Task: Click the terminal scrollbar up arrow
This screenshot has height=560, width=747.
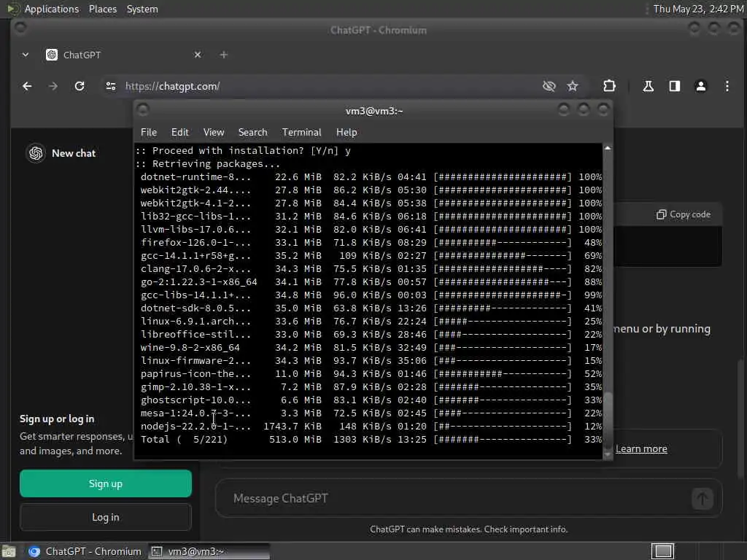Action: [x=608, y=149]
